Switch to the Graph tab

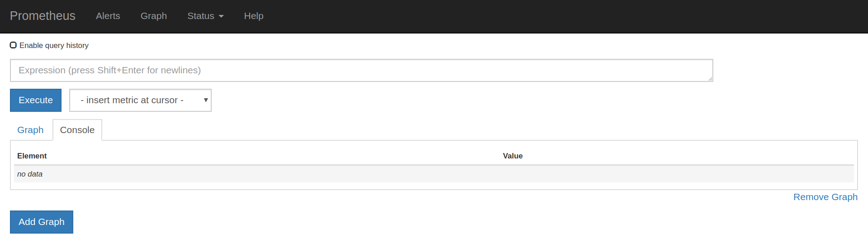(30, 130)
